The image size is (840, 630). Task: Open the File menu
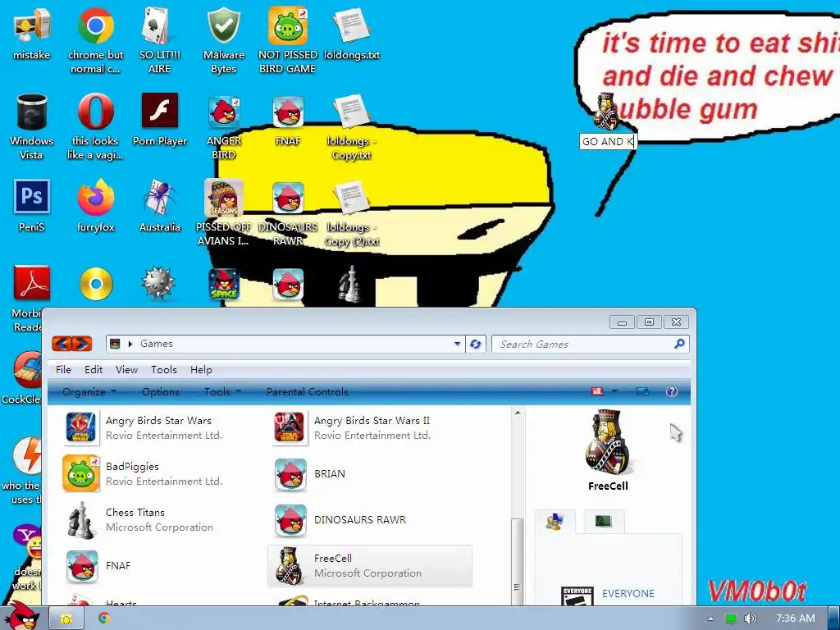pos(63,370)
